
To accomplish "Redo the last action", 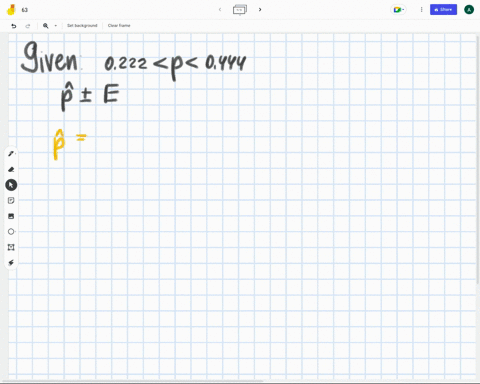I will pyautogui.click(x=28, y=26).
